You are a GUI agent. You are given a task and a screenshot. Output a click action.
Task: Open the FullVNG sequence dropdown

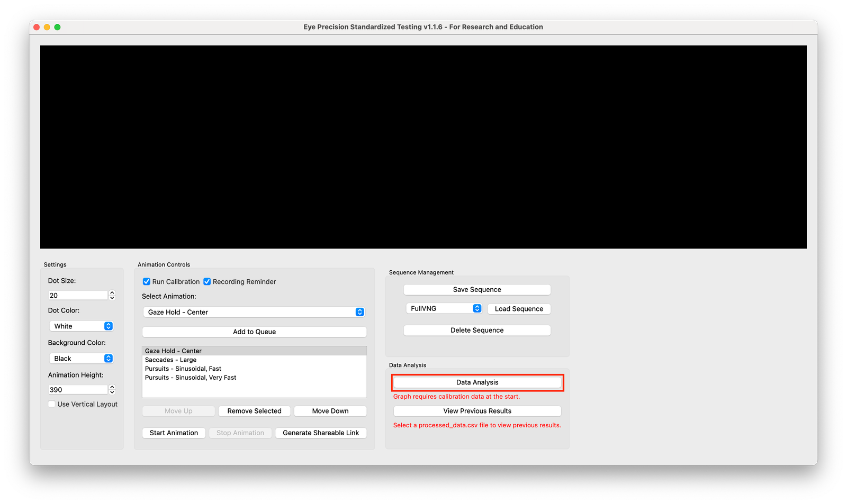tap(444, 308)
